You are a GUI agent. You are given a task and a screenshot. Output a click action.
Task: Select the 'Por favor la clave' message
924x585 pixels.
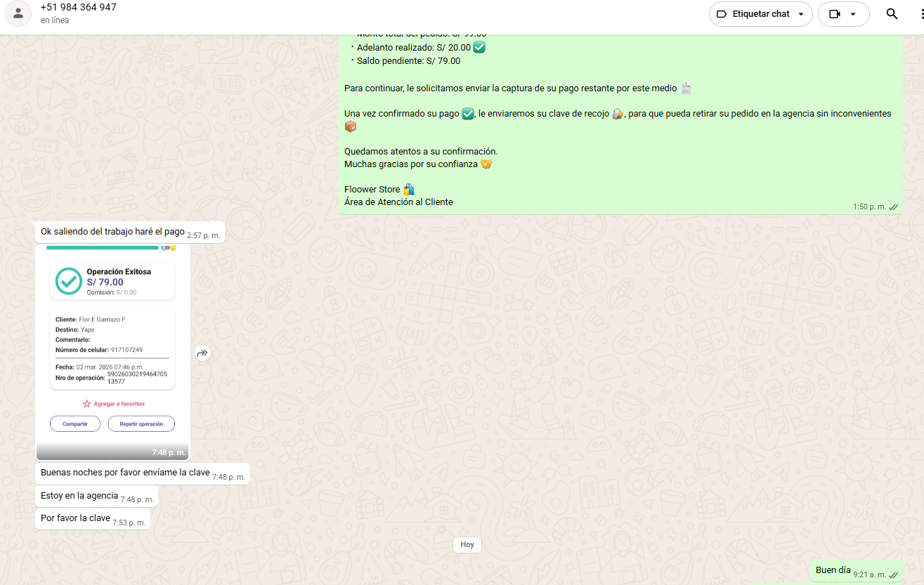pos(75,518)
